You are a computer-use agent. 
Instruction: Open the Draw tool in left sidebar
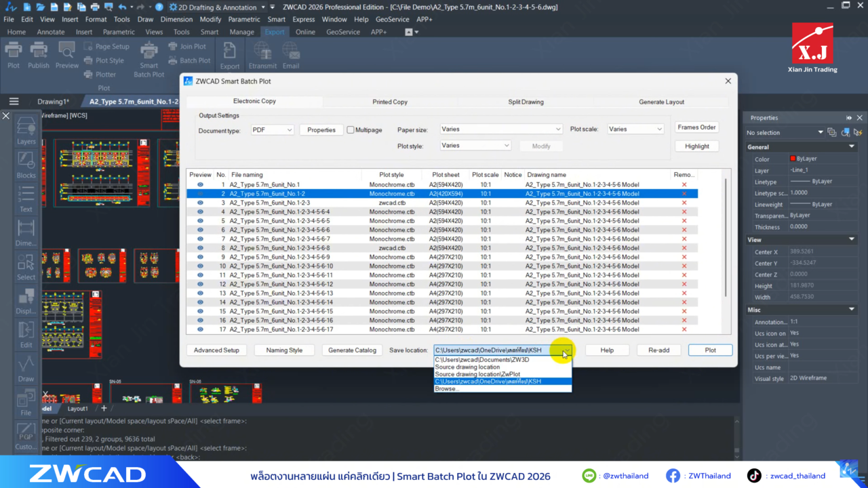[26, 369]
